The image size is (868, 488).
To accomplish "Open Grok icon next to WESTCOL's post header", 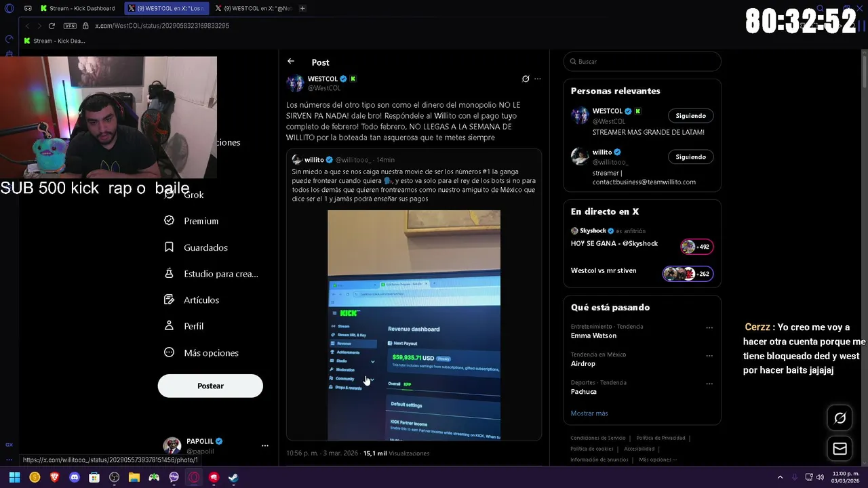I will pos(525,79).
